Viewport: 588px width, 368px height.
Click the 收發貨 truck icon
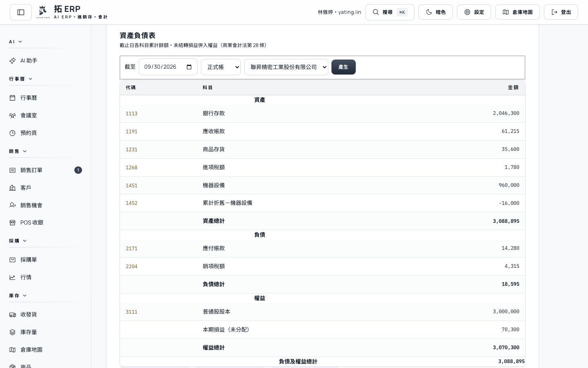point(13,314)
